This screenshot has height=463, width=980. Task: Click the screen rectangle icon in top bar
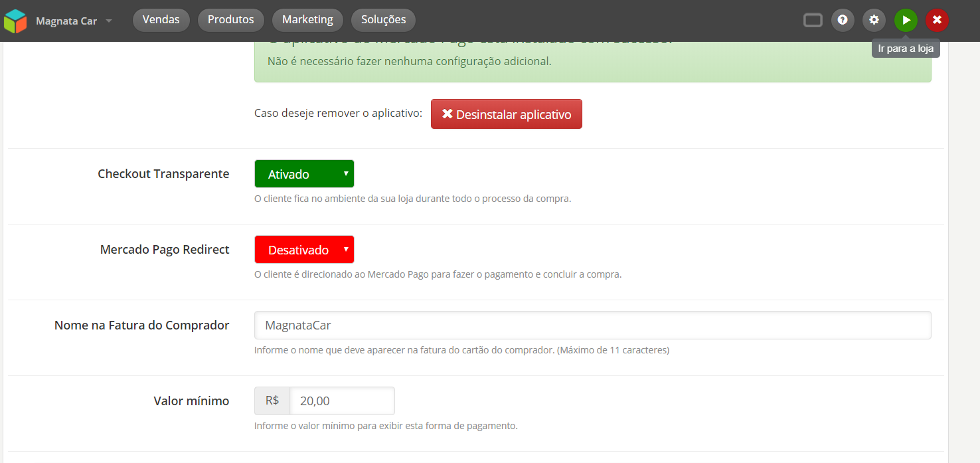(x=813, y=20)
